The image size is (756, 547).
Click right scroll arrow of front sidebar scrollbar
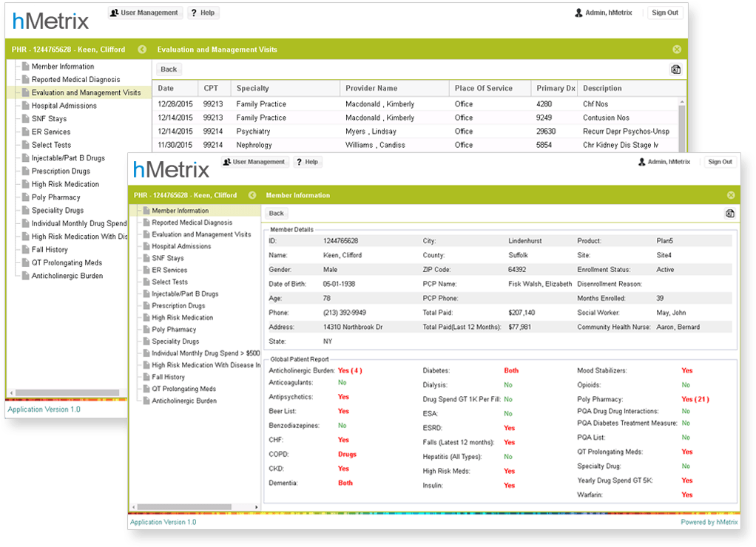click(x=257, y=507)
